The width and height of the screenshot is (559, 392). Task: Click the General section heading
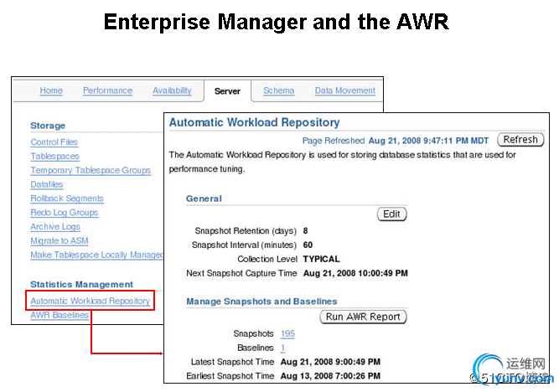coord(204,199)
